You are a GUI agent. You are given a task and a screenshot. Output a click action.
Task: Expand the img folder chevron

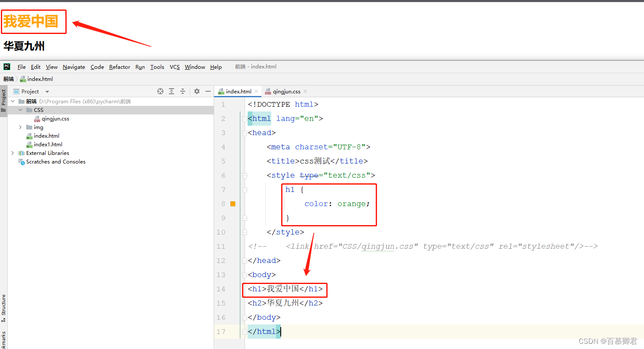pos(20,127)
